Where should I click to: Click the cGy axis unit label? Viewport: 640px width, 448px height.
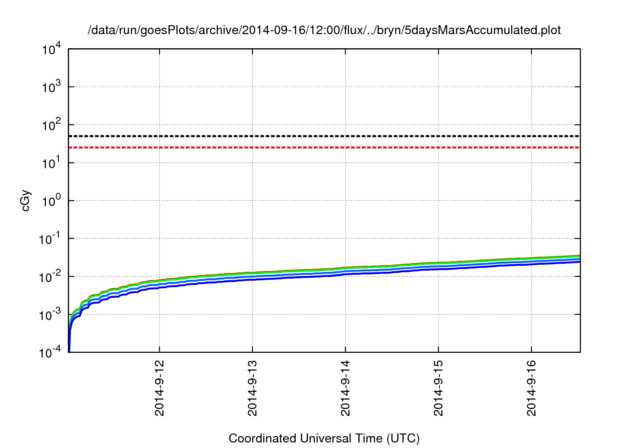25,201
